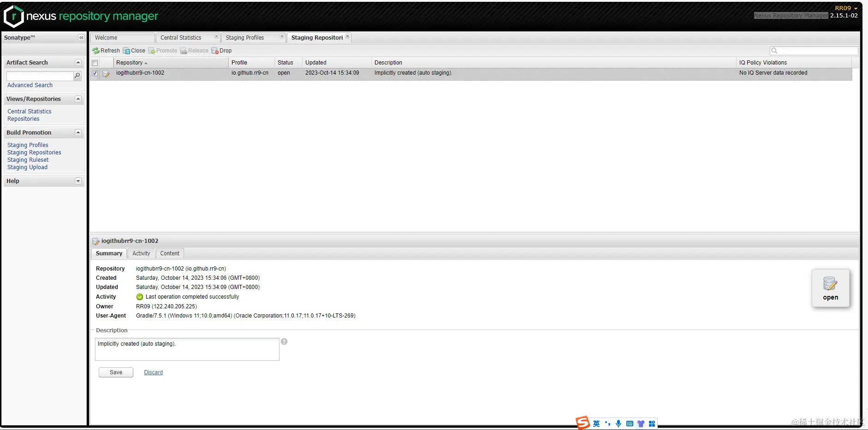Image resolution: width=868 pixels, height=430 pixels.
Task: Toggle the select-all header checkbox
Action: pyautogui.click(x=95, y=63)
